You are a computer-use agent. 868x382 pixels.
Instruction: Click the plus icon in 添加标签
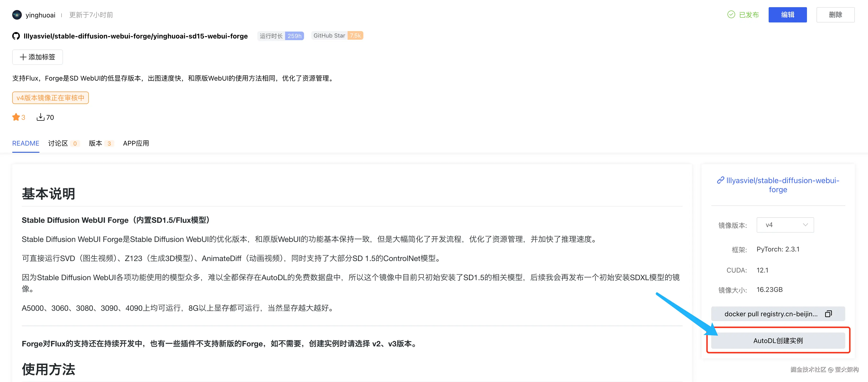(x=23, y=57)
